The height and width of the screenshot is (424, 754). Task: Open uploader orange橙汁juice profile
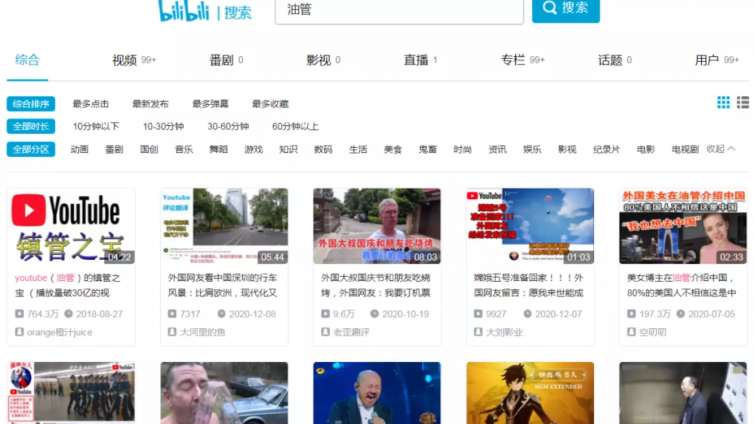(59, 332)
